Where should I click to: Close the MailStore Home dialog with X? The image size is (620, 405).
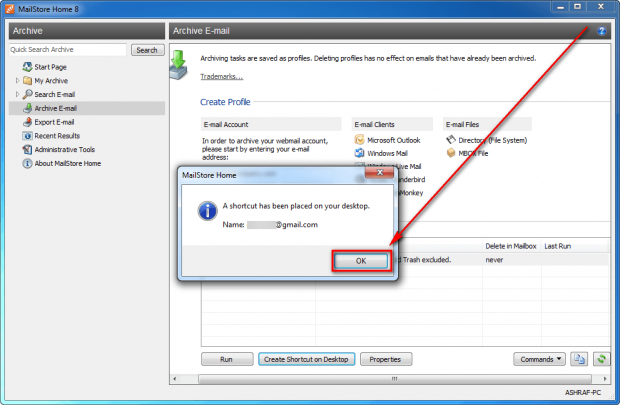[x=379, y=172]
